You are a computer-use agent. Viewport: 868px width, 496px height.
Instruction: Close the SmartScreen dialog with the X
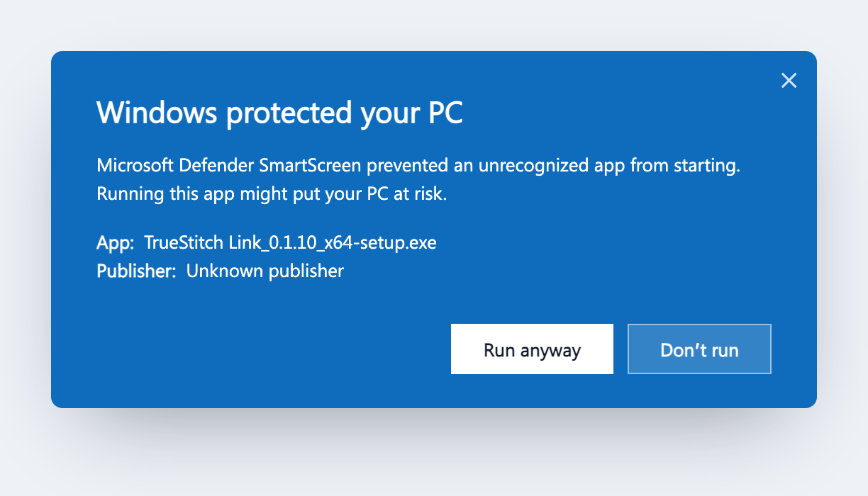click(x=789, y=81)
